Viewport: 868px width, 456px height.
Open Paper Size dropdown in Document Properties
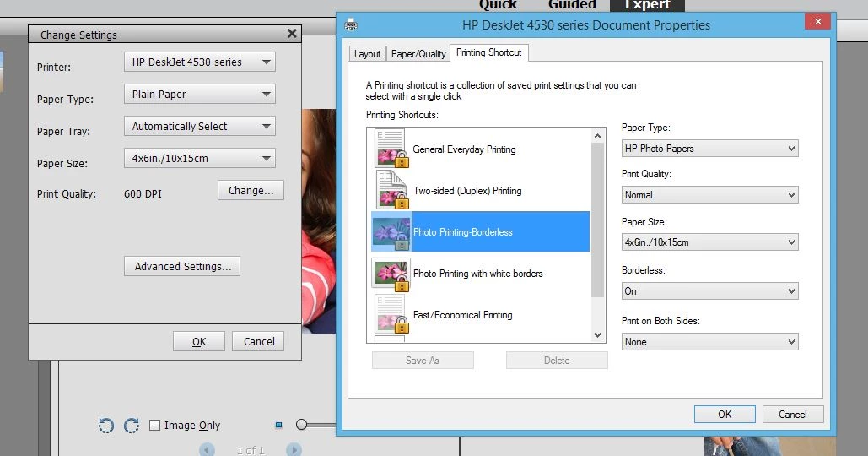(x=709, y=242)
